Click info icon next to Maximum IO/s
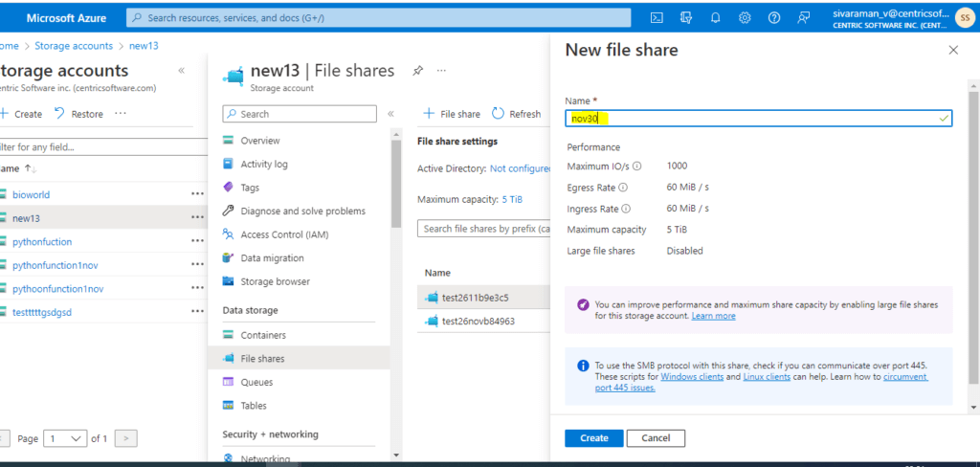 pos(636,167)
